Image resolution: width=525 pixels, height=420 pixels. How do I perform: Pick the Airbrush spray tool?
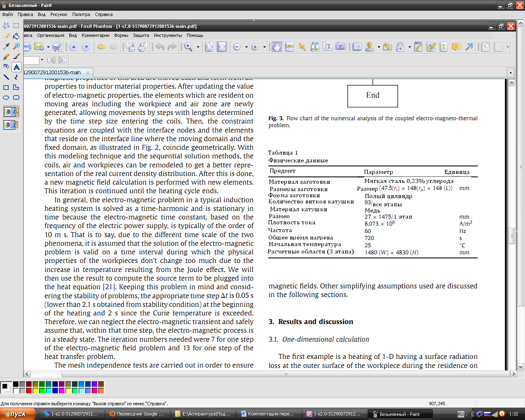point(6,66)
